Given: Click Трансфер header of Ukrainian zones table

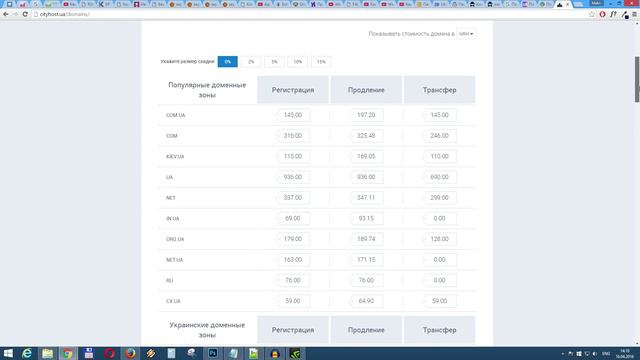Looking at the screenshot, I should click(x=440, y=330).
